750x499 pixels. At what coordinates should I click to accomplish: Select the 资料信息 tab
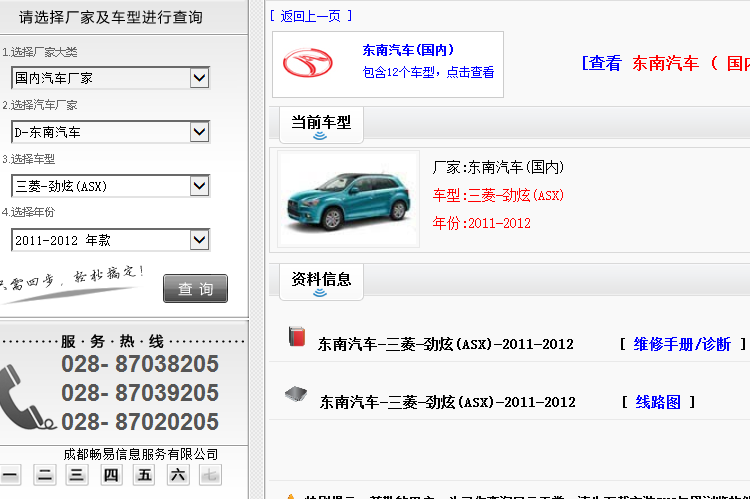(x=321, y=281)
